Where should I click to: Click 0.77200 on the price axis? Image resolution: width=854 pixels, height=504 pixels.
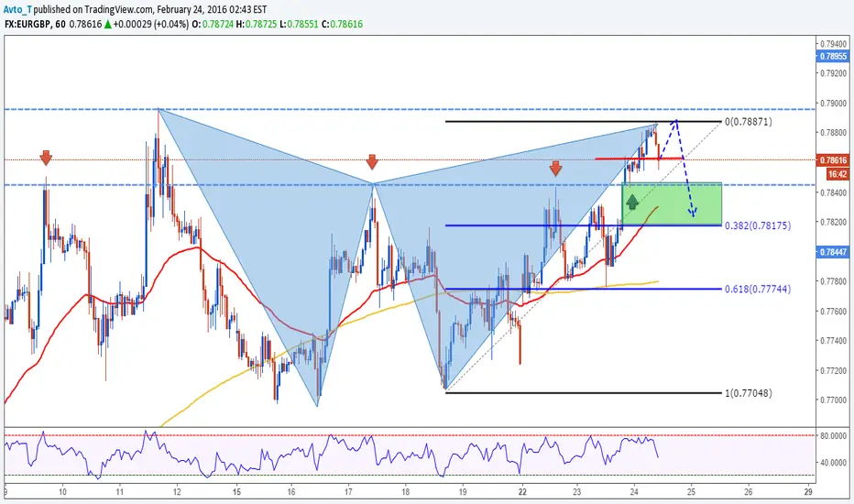click(x=834, y=370)
